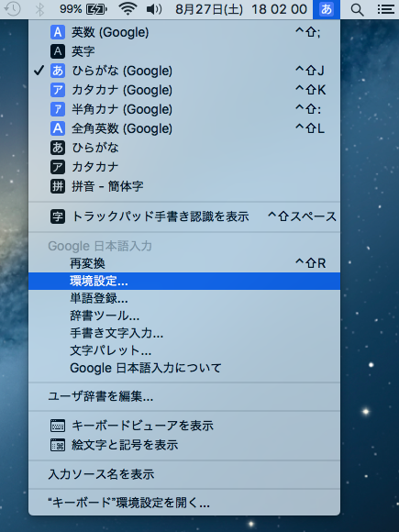Viewport: 399px width, 532px height.
Task: Select 拼音 - 簡体字 input source
Action: pos(184,186)
